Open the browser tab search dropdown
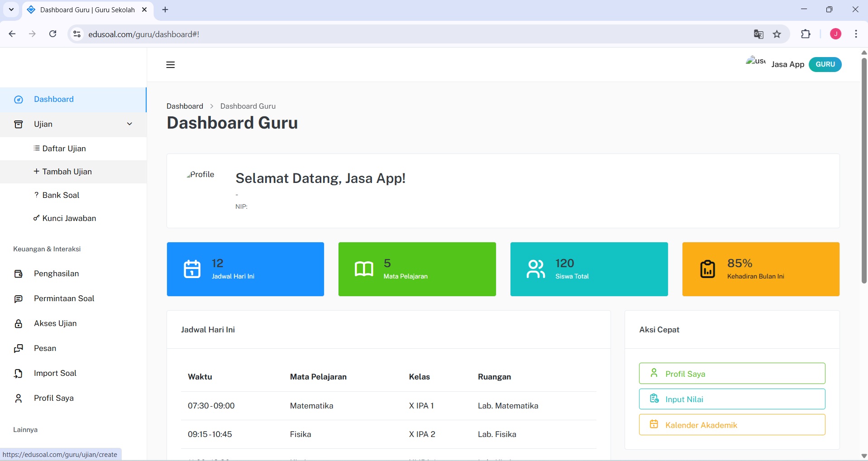This screenshot has width=868, height=461. pyautogui.click(x=11, y=10)
